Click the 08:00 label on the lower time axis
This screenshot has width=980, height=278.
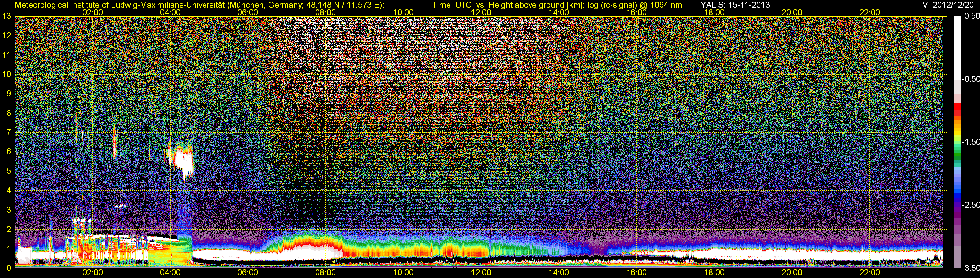point(326,273)
